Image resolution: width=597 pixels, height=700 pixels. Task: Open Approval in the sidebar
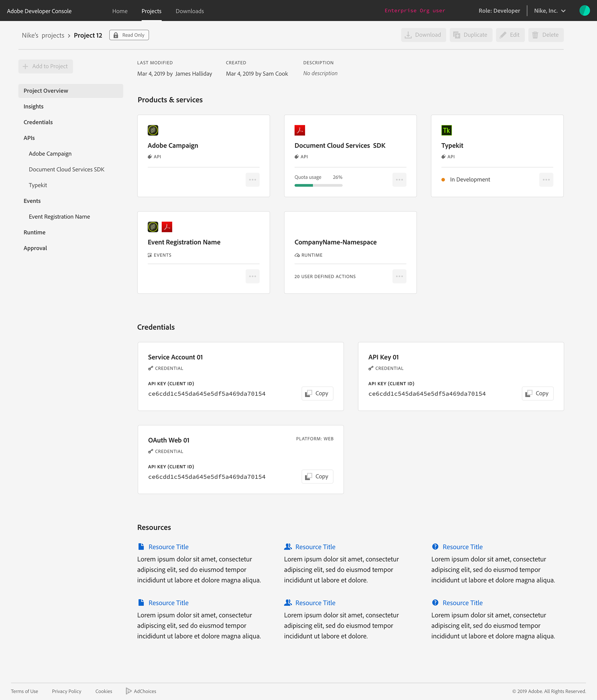(x=35, y=248)
